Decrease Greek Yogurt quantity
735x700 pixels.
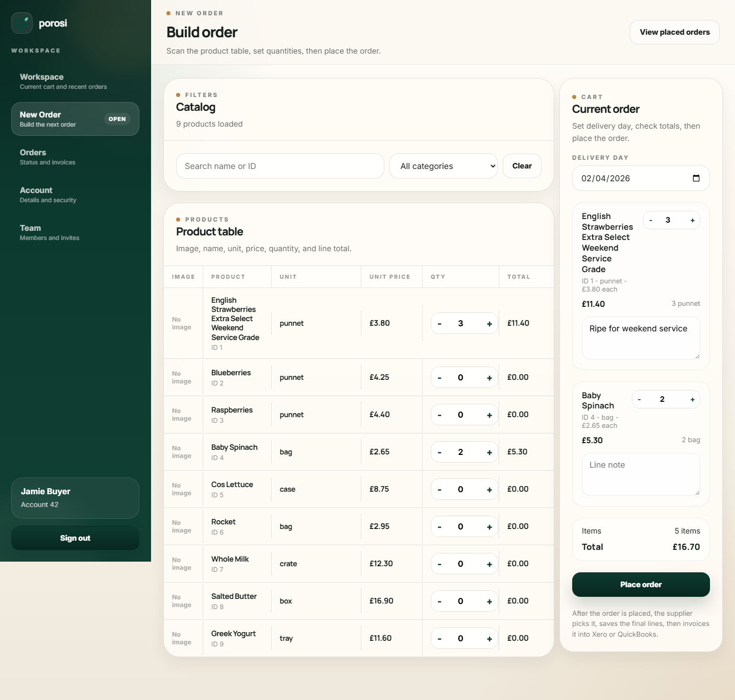click(x=439, y=639)
